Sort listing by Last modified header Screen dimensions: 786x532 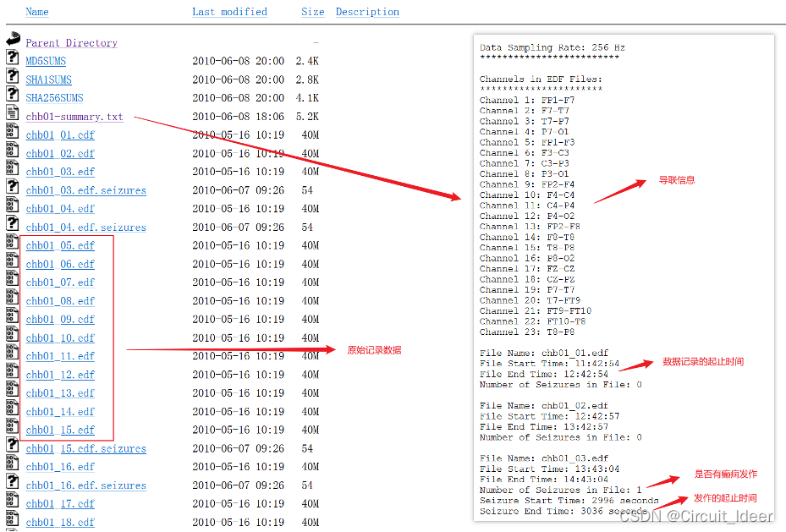coord(229,12)
